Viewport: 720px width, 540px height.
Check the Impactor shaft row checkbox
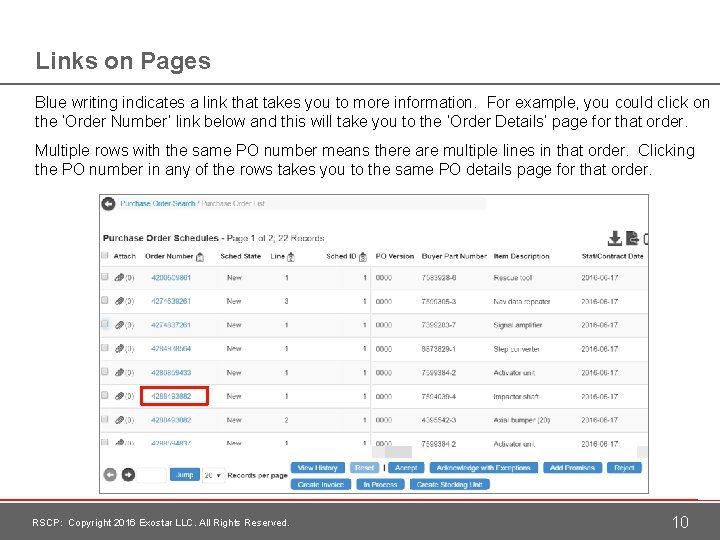(x=105, y=395)
